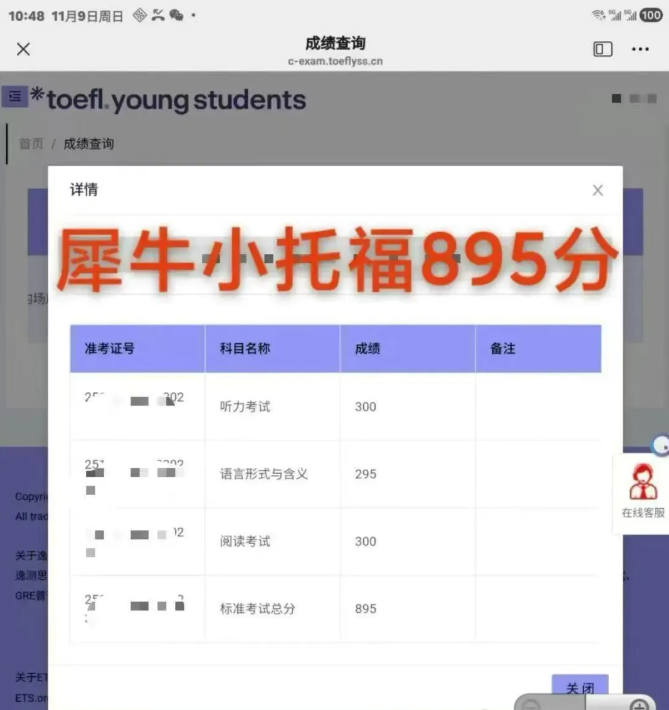Image resolution: width=669 pixels, height=710 pixels.
Task: Open the three-dot more options menu
Action: [640, 49]
